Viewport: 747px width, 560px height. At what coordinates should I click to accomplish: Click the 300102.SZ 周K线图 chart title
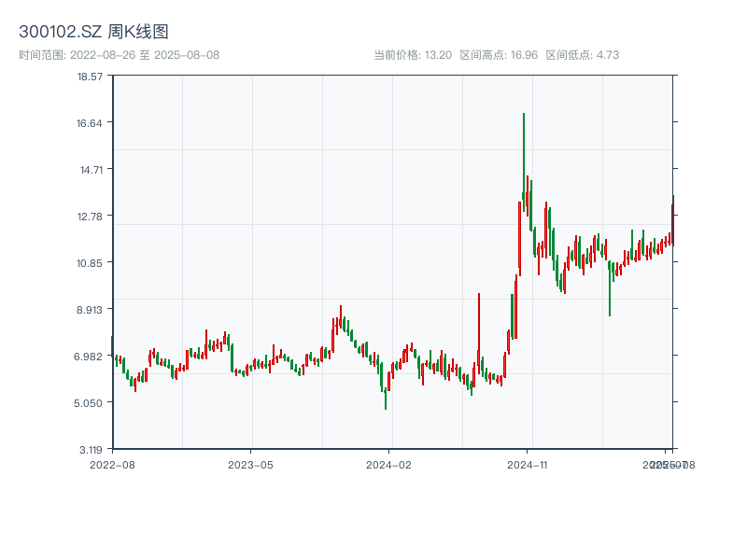click(x=93, y=33)
